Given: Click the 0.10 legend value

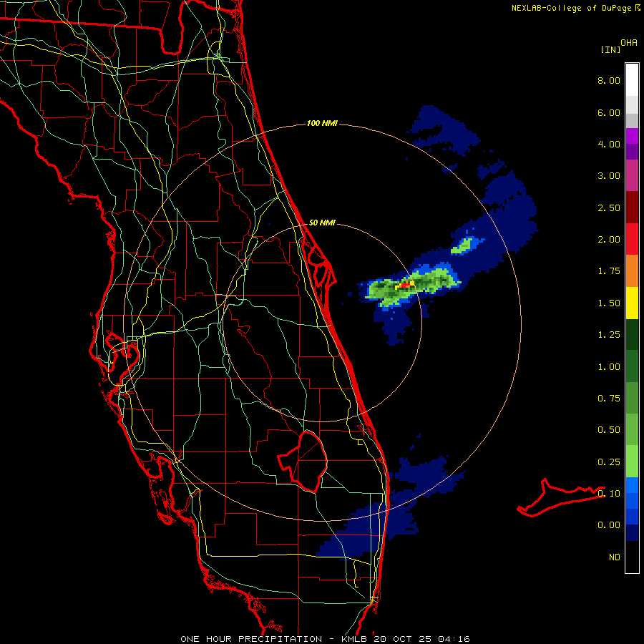Looking at the screenshot, I should tap(609, 494).
